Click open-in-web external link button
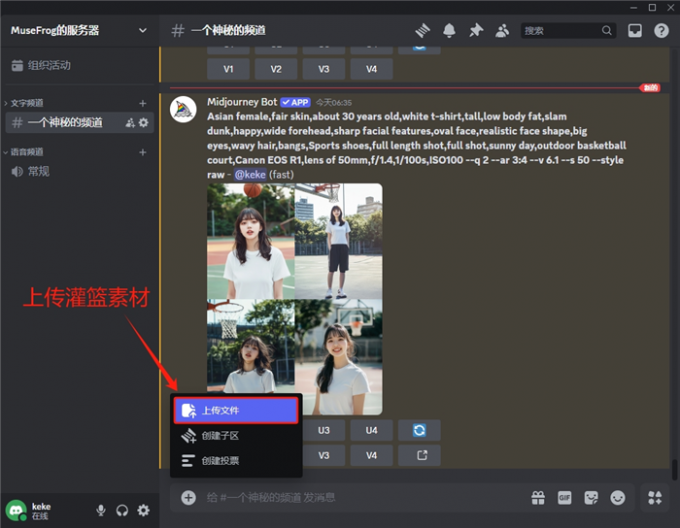The image size is (680, 528). point(419,455)
